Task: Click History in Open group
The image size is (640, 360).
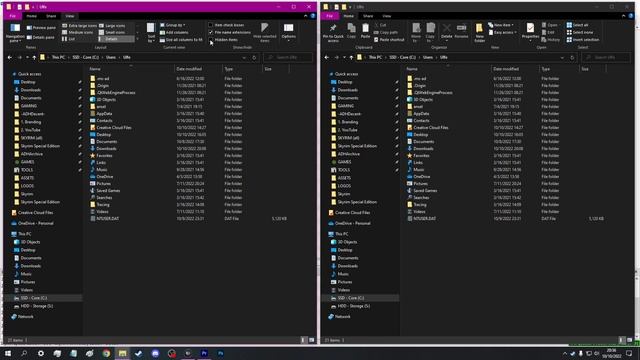Action: (551, 40)
